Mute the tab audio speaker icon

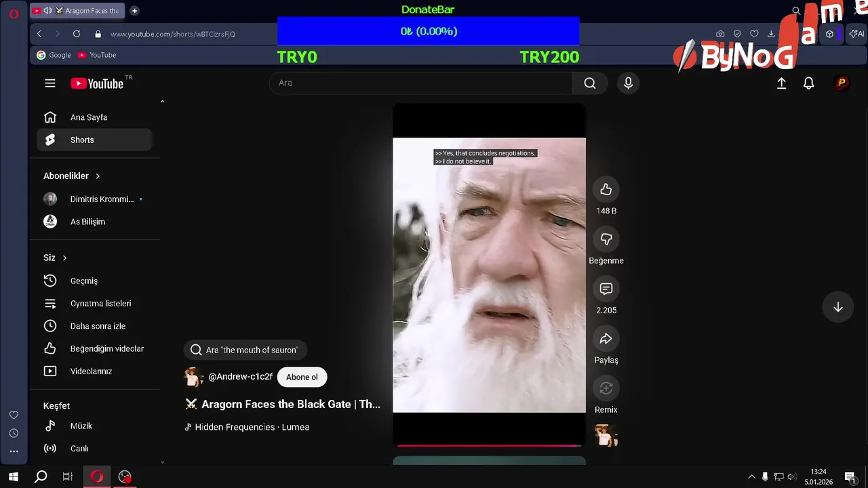pos(47,11)
